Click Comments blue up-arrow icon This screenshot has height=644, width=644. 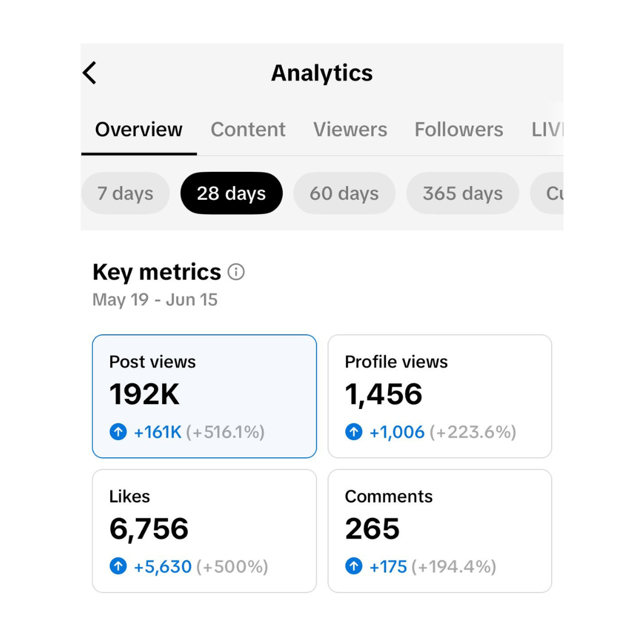point(354,566)
